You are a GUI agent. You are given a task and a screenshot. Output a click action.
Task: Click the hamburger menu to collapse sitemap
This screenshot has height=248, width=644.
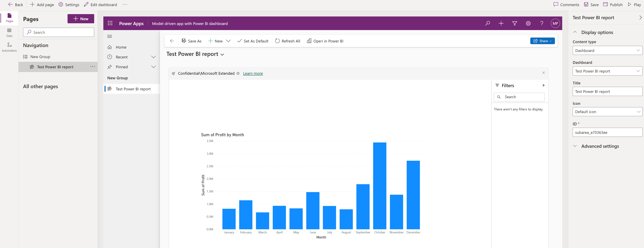pyautogui.click(x=109, y=36)
